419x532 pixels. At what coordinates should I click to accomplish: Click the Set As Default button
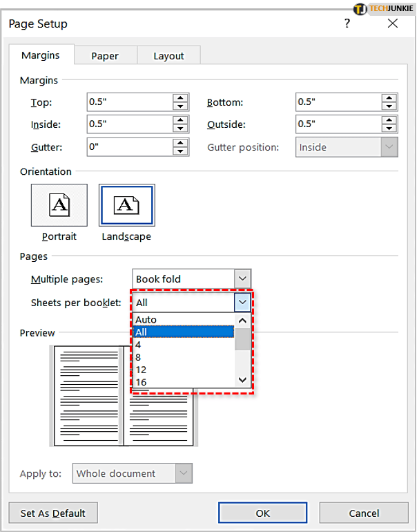click(53, 513)
